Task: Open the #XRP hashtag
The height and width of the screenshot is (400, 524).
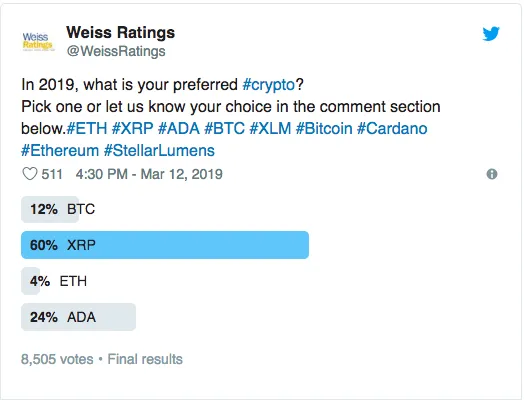Action: (132, 129)
